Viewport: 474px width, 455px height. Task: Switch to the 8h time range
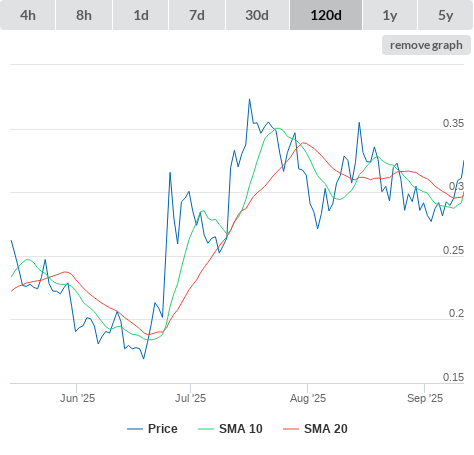click(x=84, y=15)
